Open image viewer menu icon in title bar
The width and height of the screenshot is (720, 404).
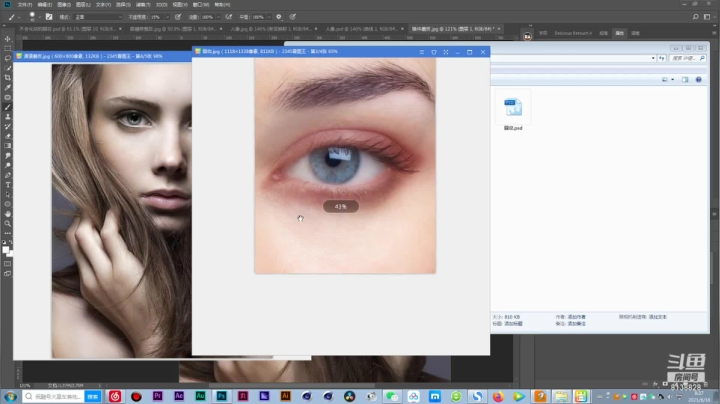[x=422, y=52]
